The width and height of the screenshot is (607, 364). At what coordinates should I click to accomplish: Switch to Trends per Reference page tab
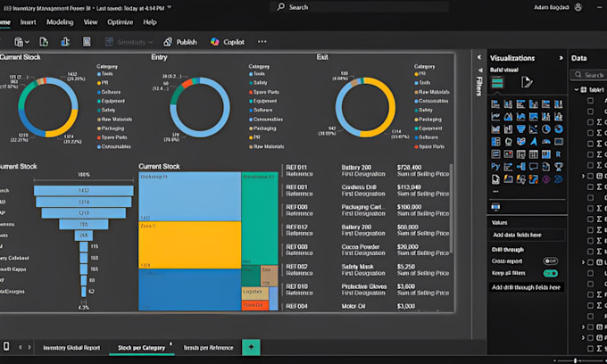pyautogui.click(x=208, y=348)
